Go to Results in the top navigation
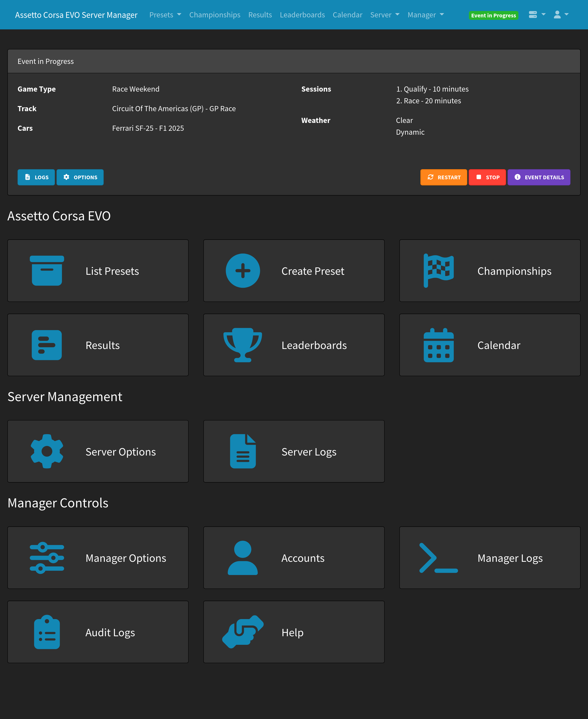The height and width of the screenshot is (719, 588). pos(260,14)
